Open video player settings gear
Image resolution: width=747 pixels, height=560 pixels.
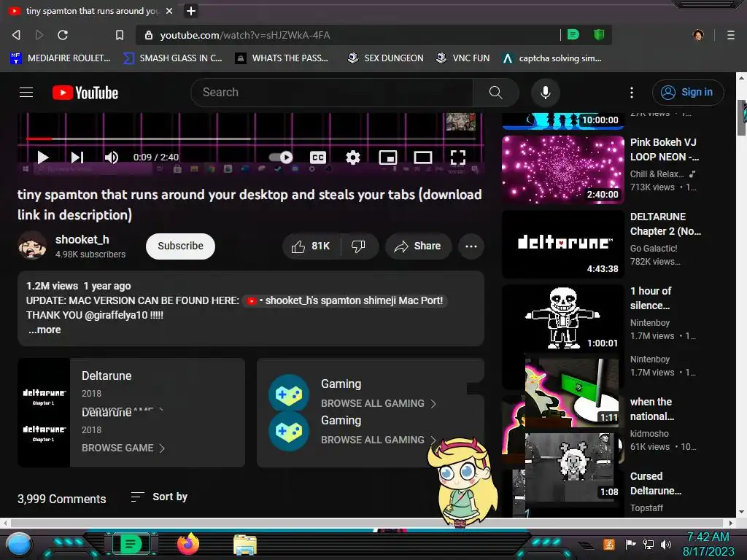(x=352, y=157)
